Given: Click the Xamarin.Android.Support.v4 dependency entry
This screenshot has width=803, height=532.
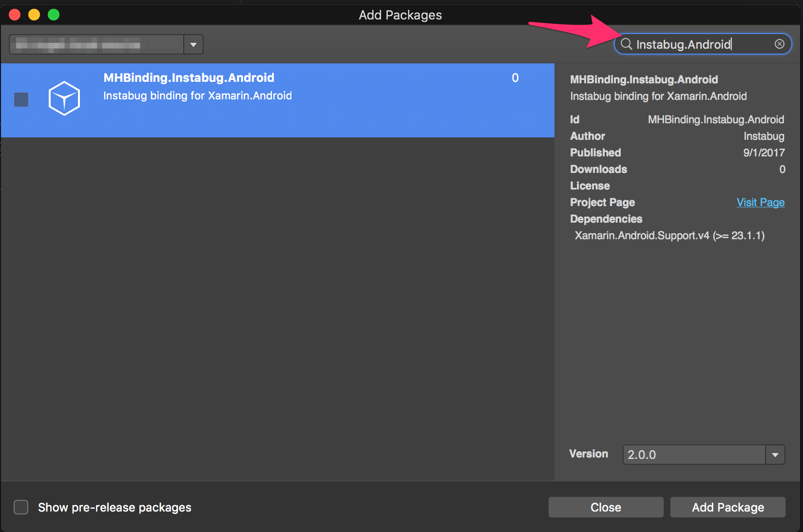Looking at the screenshot, I should pyautogui.click(x=669, y=235).
